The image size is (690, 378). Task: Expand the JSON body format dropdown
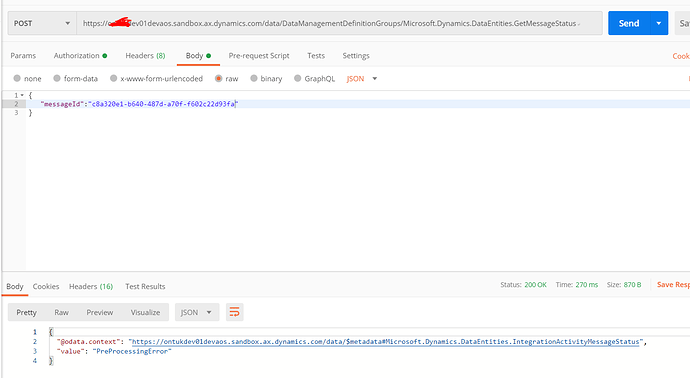pyautogui.click(x=362, y=79)
